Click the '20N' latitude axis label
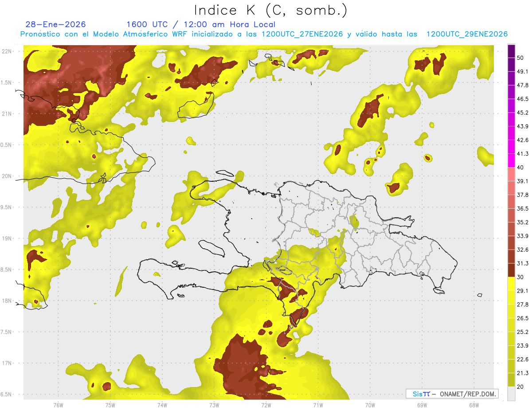The height and width of the screenshot is (411, 532). (7, 176)
